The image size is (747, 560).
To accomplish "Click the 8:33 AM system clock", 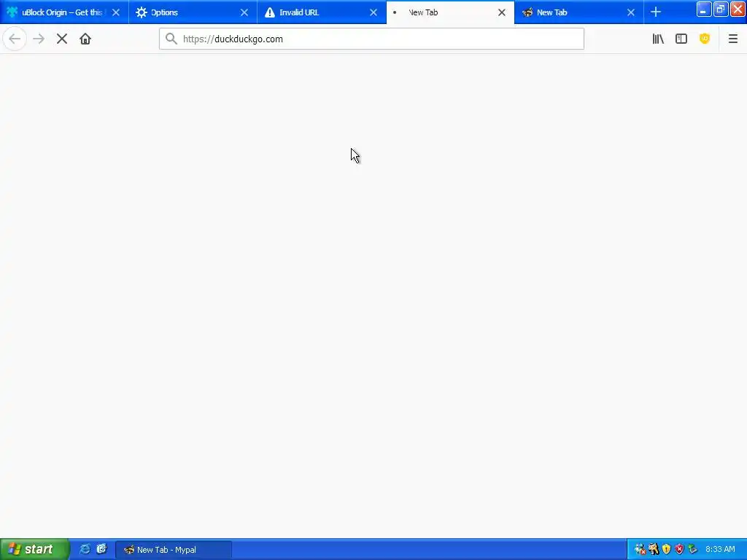I will [x=720, y=550].
